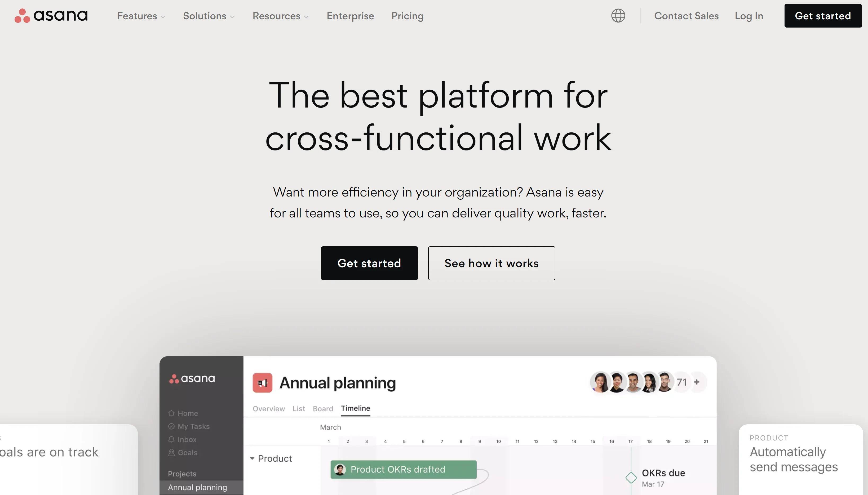Expand the Features navigation dropdown
The height and width of the screenshot is (495, 868).
141,15
